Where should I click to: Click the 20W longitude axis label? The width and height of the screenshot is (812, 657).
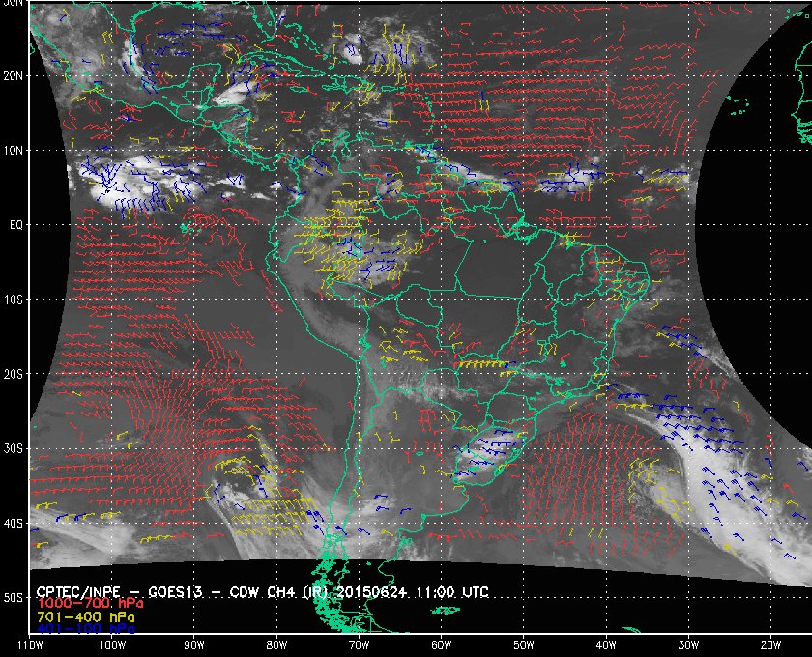coord(768,644)
